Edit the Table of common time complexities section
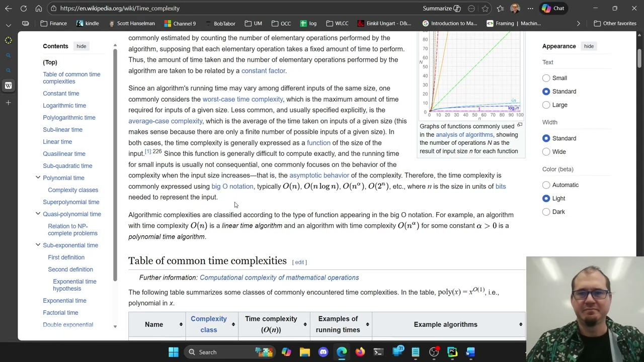 pyautogui.click(x=299, y=262)
